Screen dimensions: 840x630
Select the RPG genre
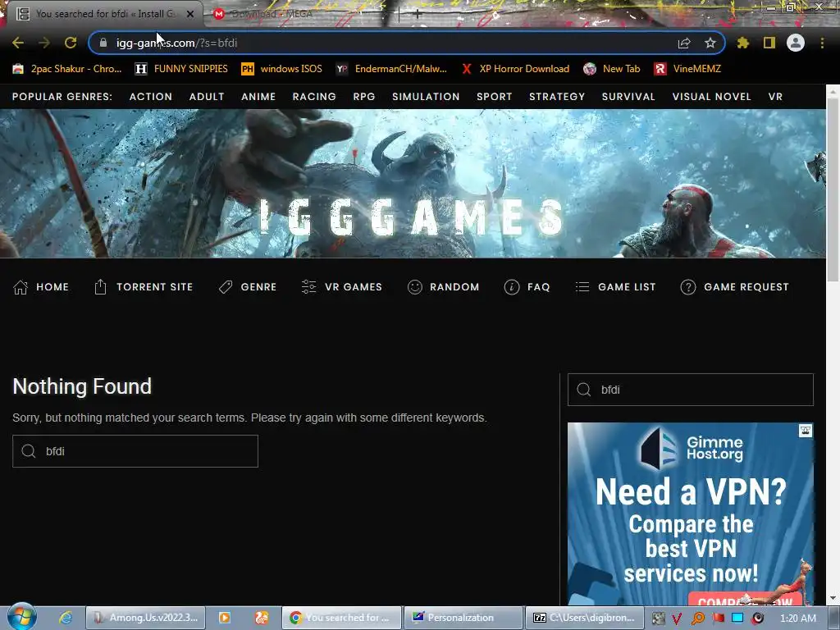[x=363, y=97]
